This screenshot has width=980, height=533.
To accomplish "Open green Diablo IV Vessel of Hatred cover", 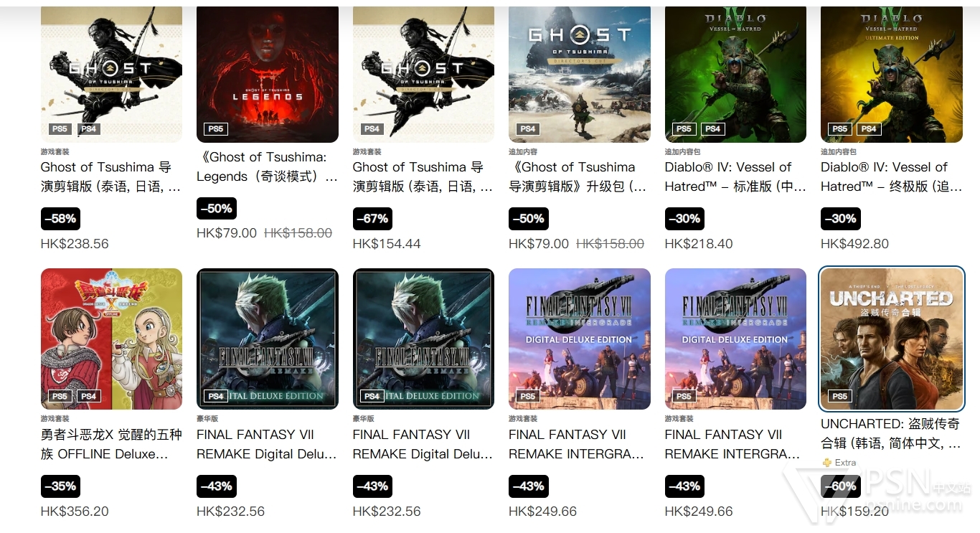I will (x=735, y=74).
